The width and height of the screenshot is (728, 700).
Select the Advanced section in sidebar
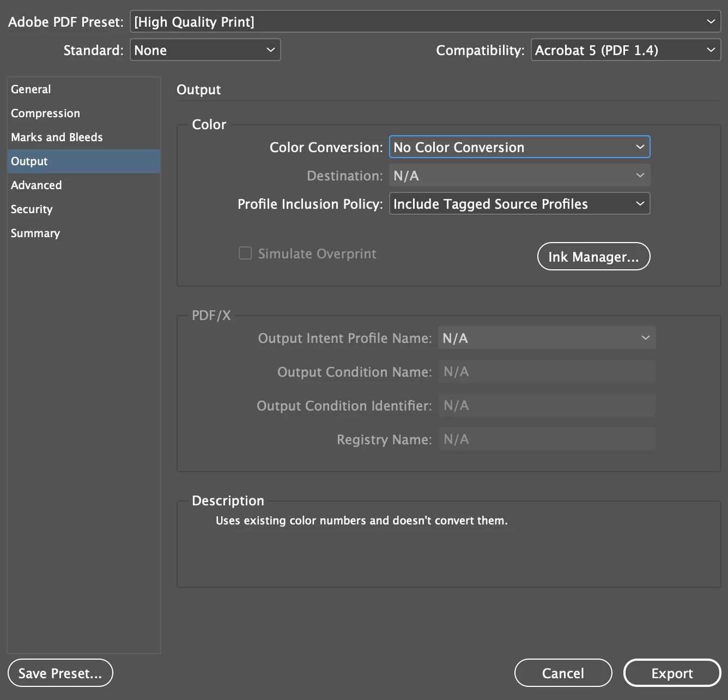coord(84,185)
